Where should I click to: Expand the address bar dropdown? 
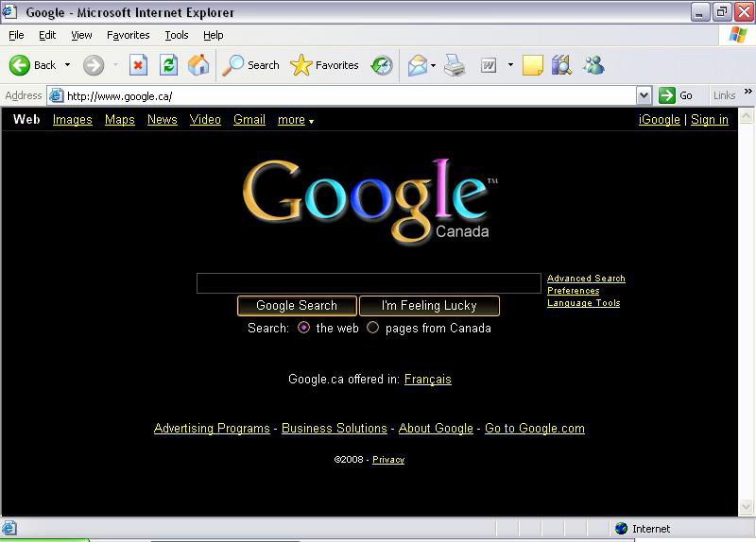tap(644, 95)
